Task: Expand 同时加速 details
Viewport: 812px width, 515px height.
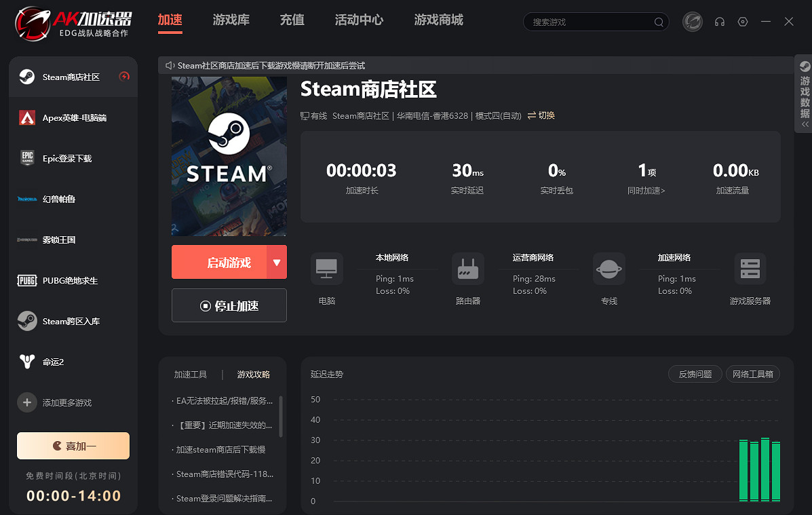Action: [646, 191]
